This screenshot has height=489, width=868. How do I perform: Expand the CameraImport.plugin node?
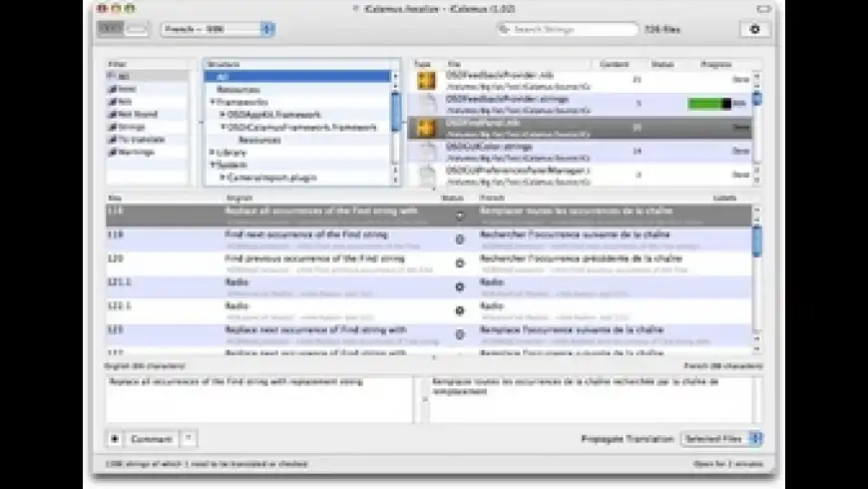(x=222, y=178)
